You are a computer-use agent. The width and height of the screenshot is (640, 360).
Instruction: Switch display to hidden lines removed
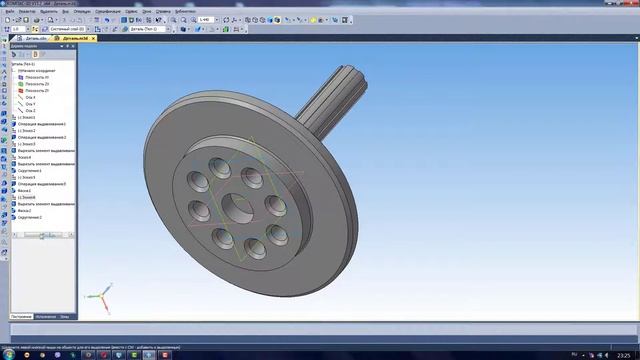tap(255, 20)
